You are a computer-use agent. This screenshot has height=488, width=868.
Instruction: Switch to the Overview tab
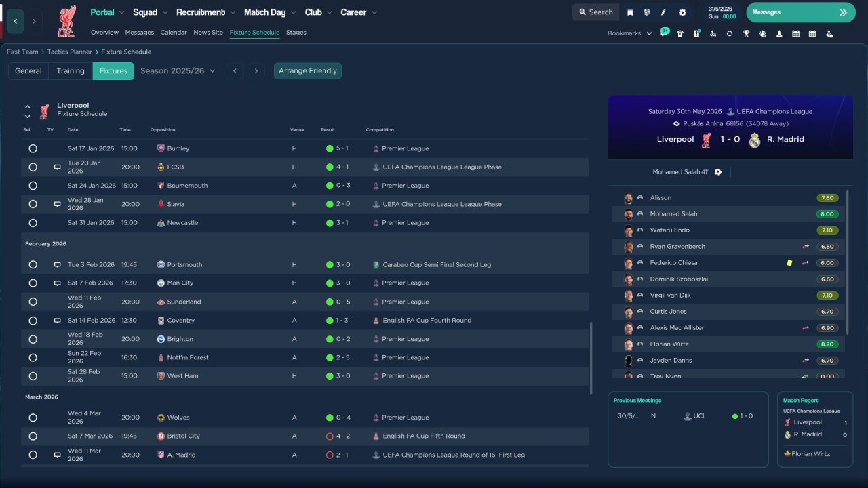pyautogui.click(x=104, y=33)
